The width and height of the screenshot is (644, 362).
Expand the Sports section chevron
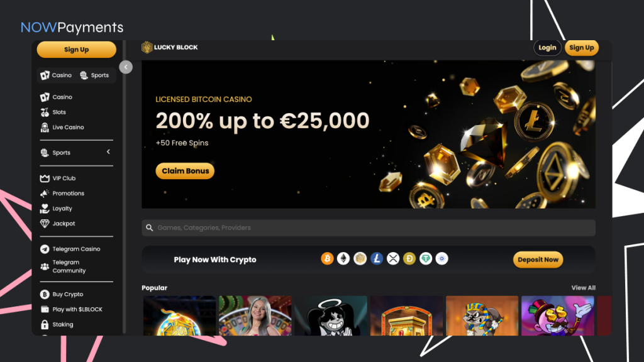[108, 152]
